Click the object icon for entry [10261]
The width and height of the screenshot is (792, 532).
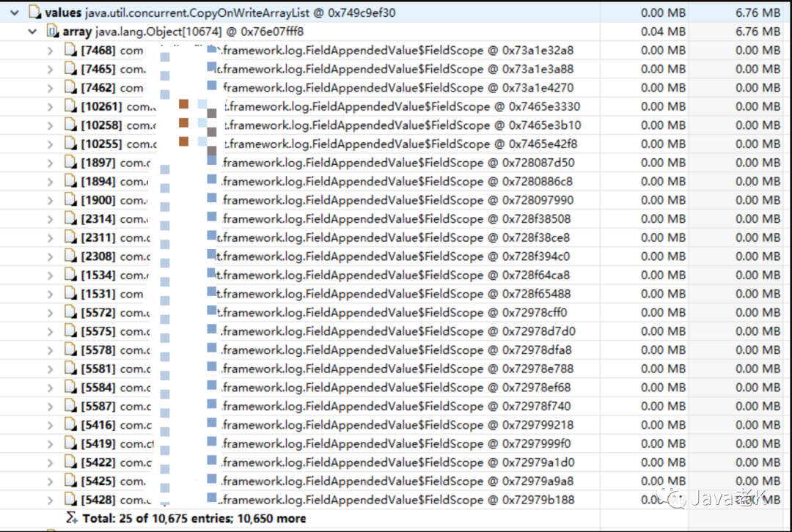(70, 106)
